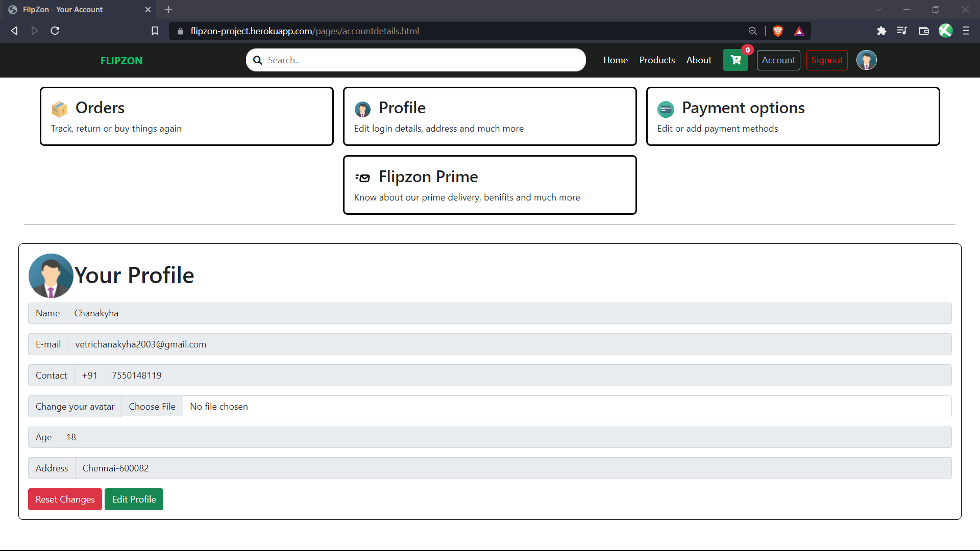Open the Orders card

[186, 116]
